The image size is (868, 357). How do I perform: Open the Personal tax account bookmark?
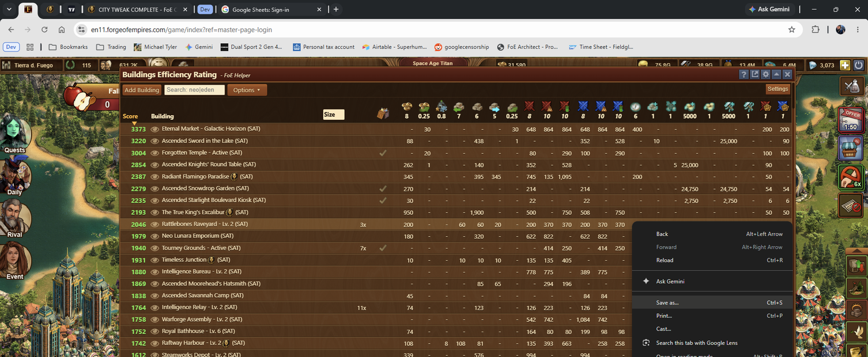[x=323, y=47]
